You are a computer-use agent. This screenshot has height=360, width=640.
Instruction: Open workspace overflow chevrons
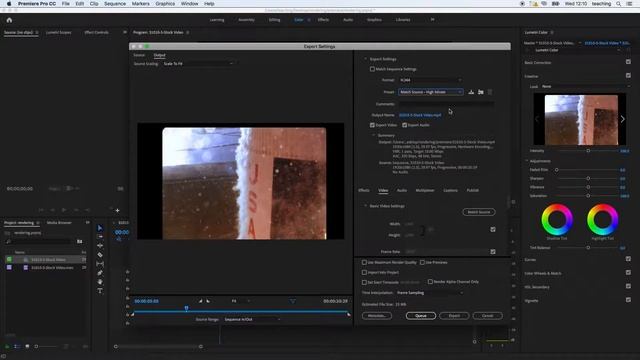click(433, 20)
